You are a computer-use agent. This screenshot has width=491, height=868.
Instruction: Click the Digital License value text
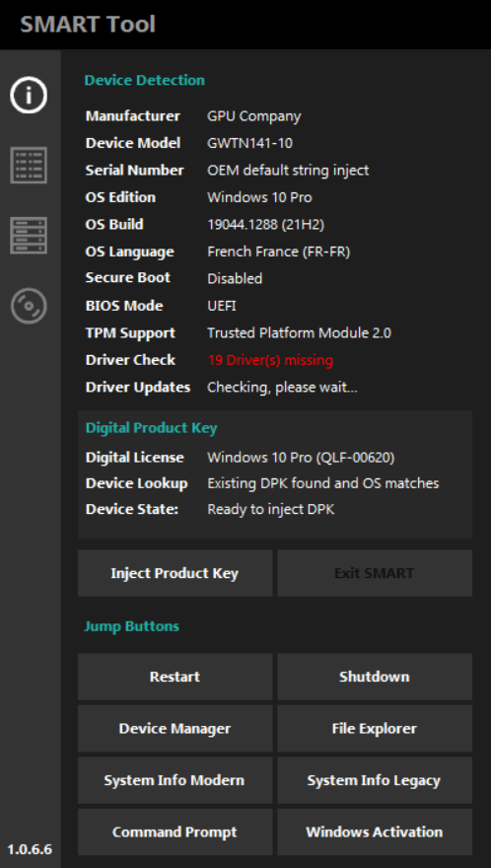pyautogui.click(x=301, y=458)
